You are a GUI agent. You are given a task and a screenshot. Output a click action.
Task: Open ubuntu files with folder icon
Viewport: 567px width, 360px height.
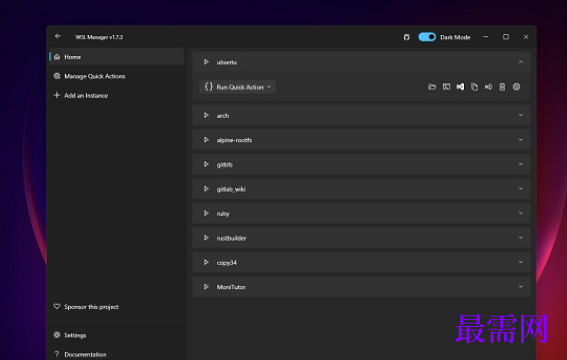[x=432, y=87]
